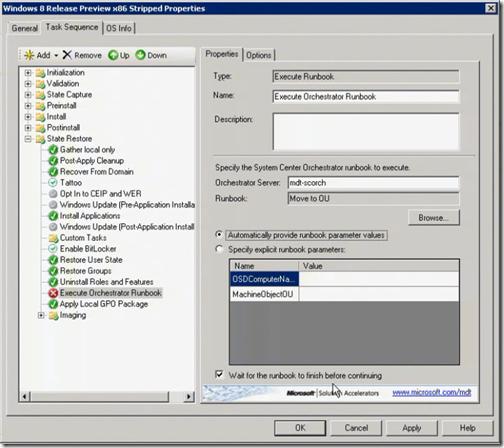This screenshot has width=504, height=448.
Task: Click green check icon beside Recover From Domain
Action: (53, 172)
